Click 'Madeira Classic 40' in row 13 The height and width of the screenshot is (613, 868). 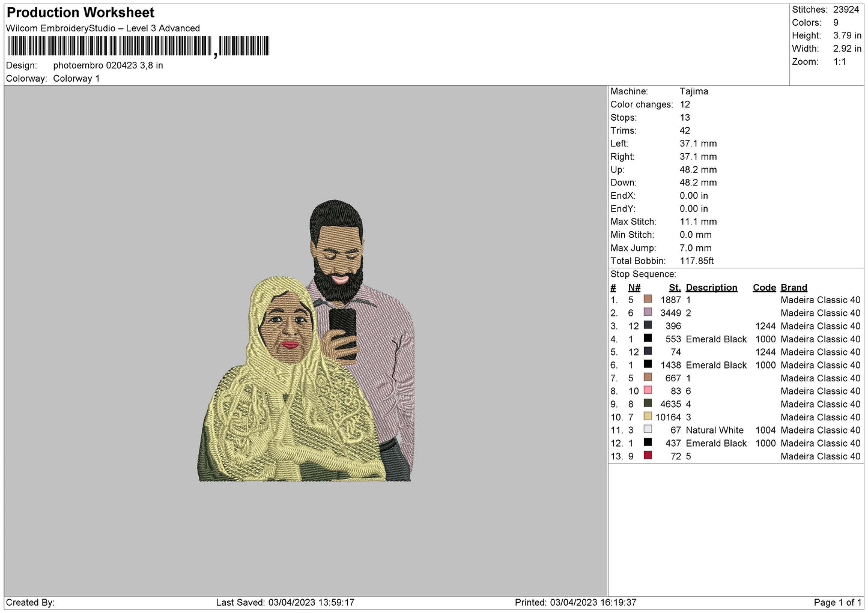(821, 457)
